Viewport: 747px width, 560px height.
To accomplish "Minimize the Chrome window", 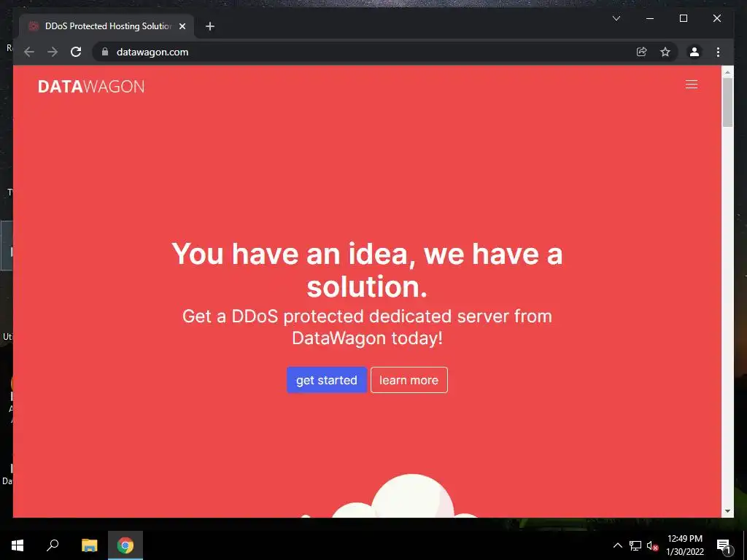I will 650,18.
